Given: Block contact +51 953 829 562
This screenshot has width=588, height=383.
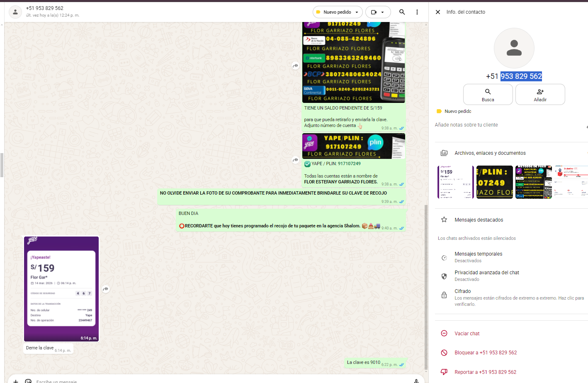Looking at the screenshot, I should [485, 353].
